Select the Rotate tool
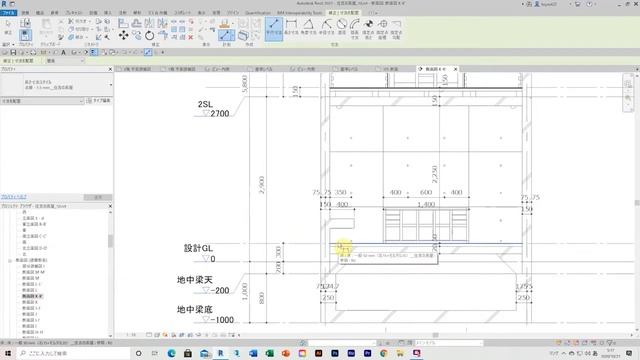Image resolution: width=640 pixels, height=360 pixels. pyautogui.click(x=150, y=36)
